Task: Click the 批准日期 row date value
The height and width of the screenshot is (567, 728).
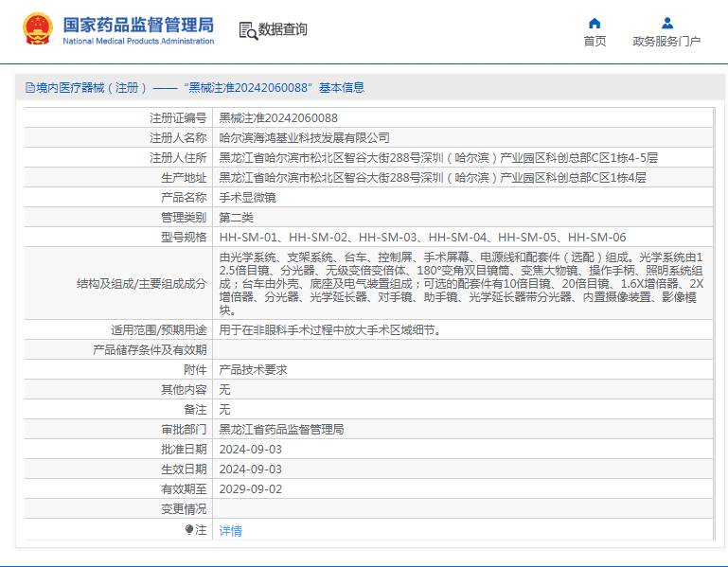Action: [250, 450]
